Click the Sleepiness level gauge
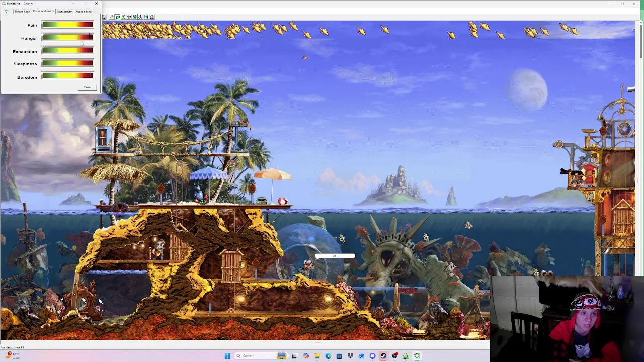 [67, 64]
